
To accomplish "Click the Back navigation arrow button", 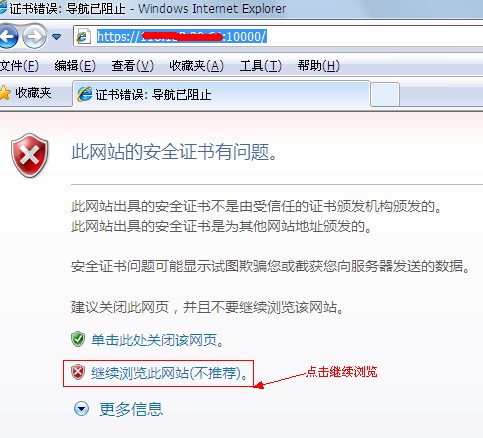I will click(x=8, y=36).
